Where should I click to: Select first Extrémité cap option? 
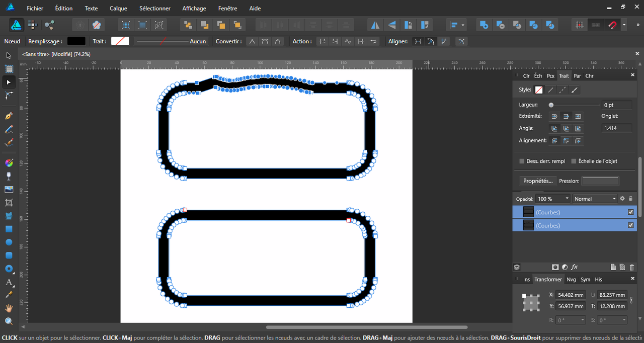(554, 116)
